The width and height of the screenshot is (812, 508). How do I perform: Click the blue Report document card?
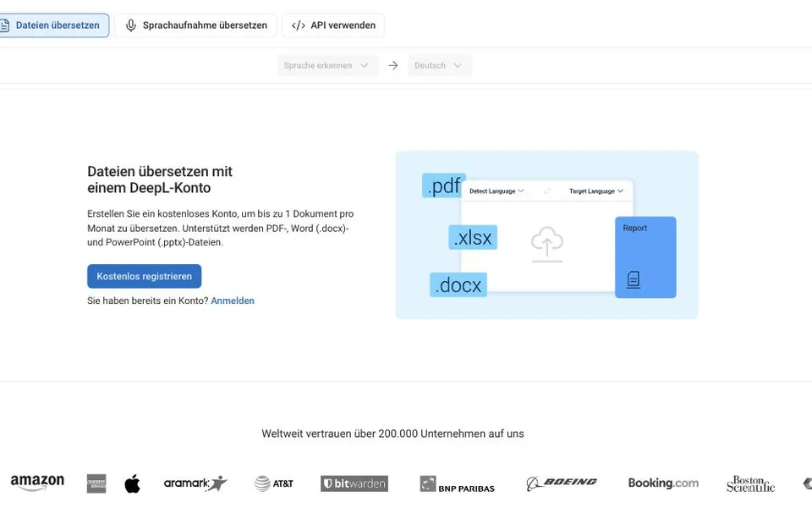pyautogui.click(x=645, y=257)
